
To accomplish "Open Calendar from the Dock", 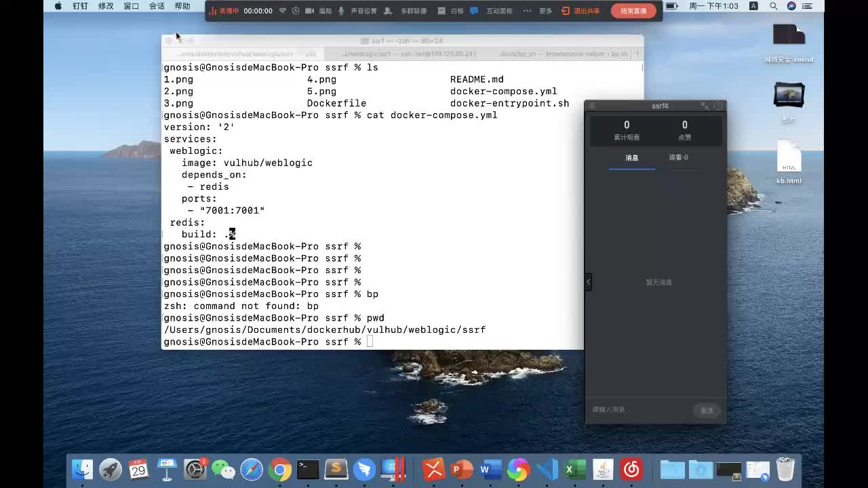I will (138, 469).
